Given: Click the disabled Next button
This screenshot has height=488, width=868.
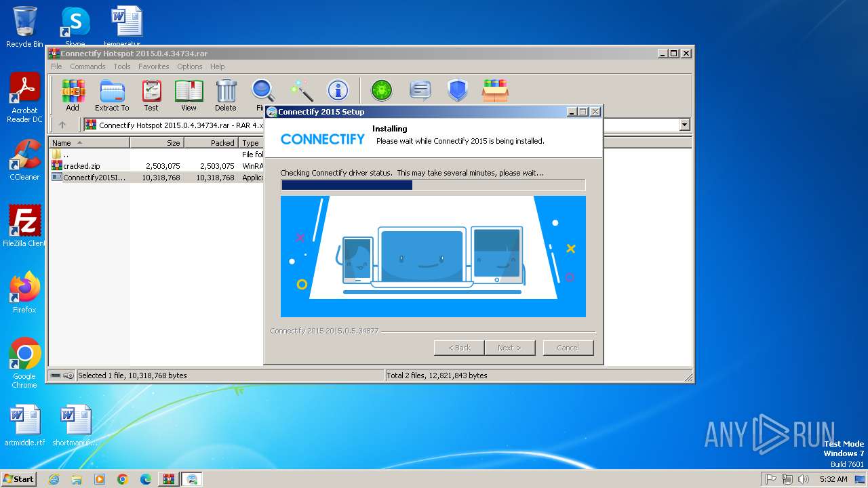Looking at the screenshot, I should pos(509,348).
